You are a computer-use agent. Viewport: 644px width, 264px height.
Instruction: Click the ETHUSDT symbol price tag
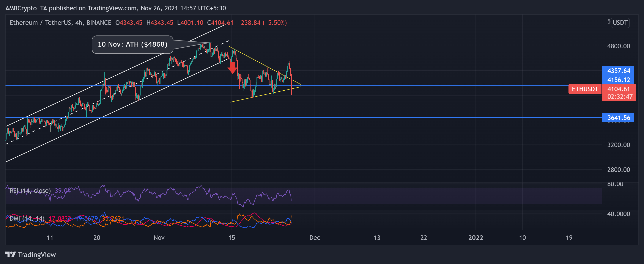[x=585, y=89]
